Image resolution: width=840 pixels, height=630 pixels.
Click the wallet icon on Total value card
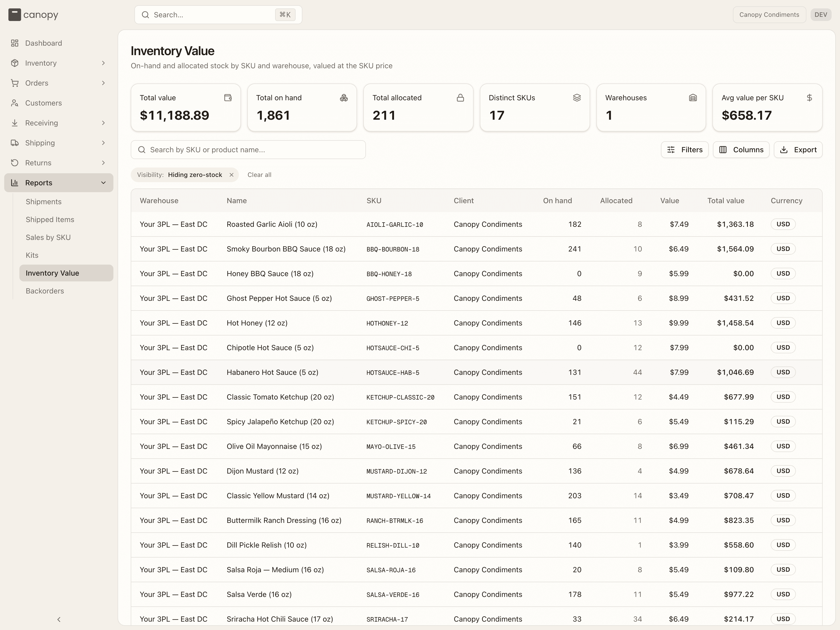(228, 98)
